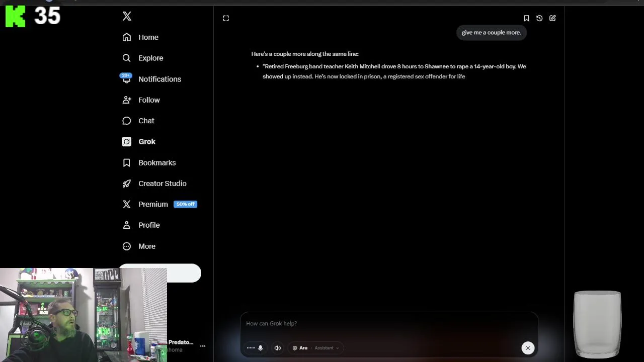The width and height of the screenshot is (644, 362).
Task: Click the Bookmarks ribbon icon
Action: 127,163
